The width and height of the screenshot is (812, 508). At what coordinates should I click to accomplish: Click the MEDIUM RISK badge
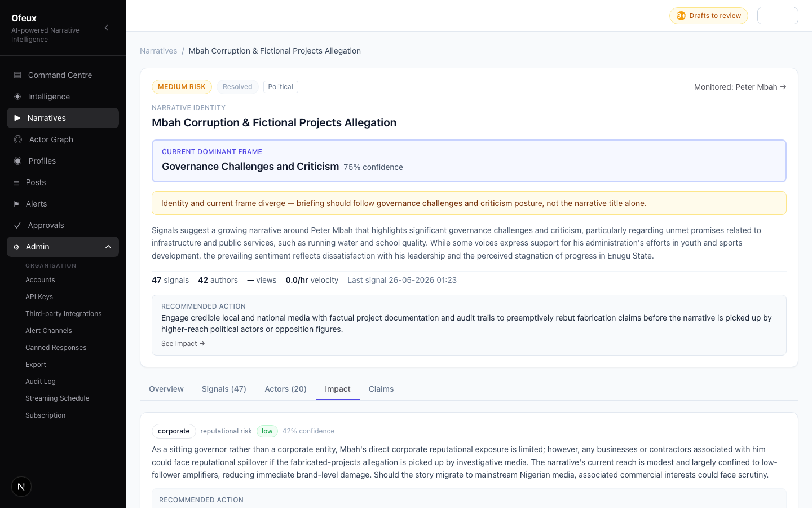point(182,87)
